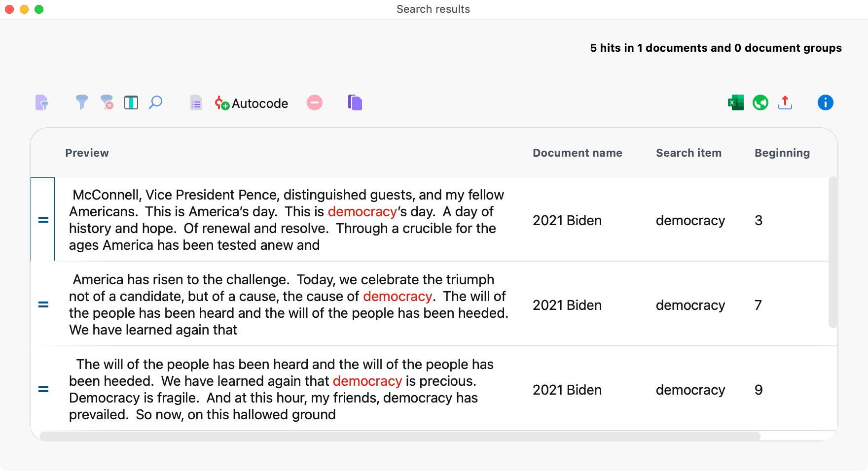Viewport: 868px width, 471px height.
Task: Copy results using the purple copy icon
Action: coord(355,102)
